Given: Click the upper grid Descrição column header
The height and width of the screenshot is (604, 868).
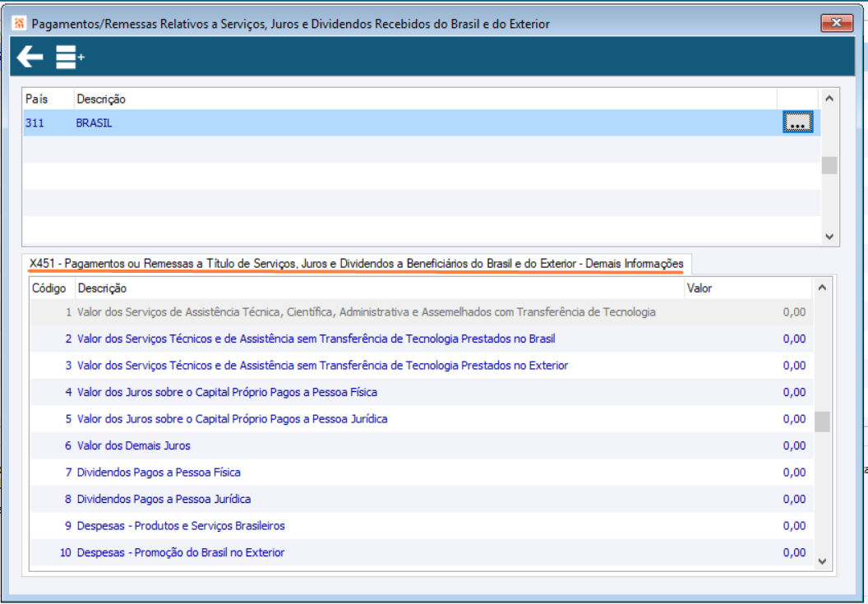Looking at the screenshot, I should coord(425,99).
